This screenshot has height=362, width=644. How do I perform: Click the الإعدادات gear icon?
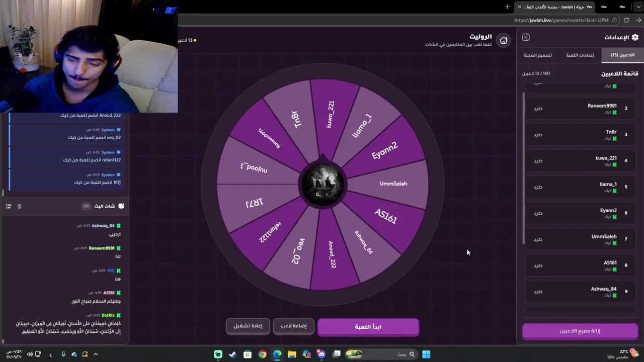635,37
